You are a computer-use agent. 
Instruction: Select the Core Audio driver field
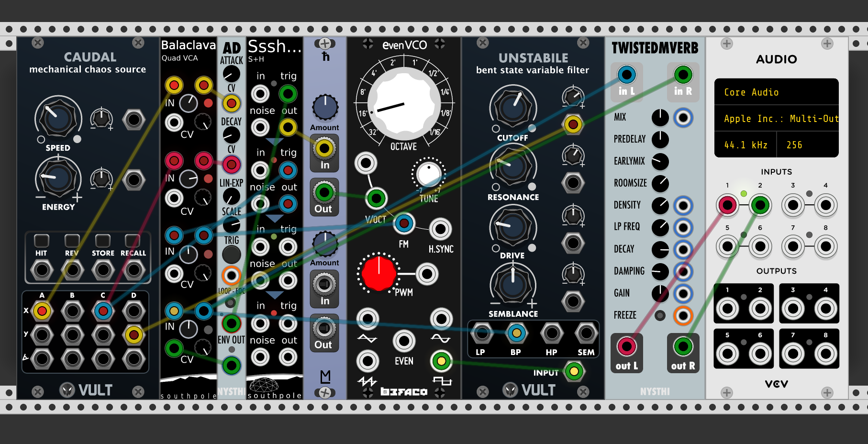(776, 92)
